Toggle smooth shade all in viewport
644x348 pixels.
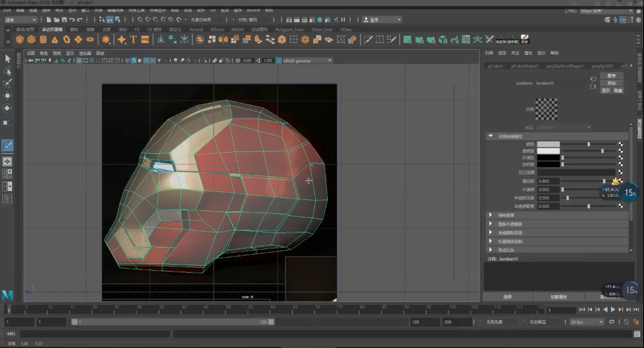pos(134,61)
